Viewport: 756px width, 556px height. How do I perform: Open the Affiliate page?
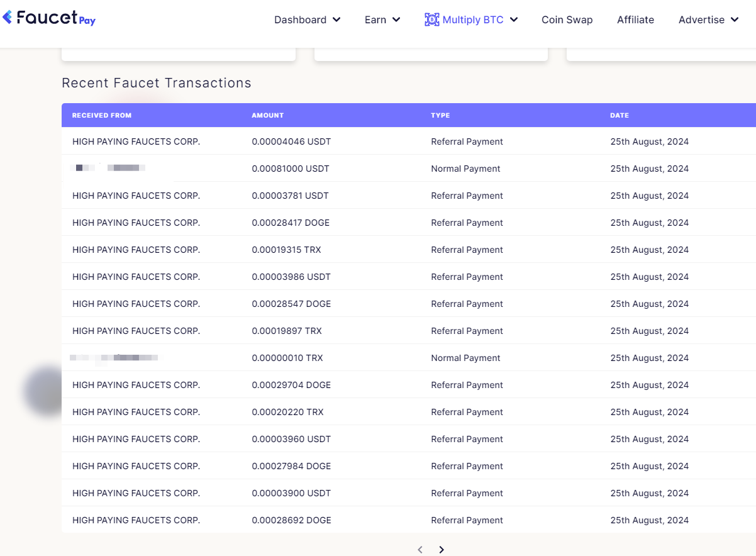point(635,19)
